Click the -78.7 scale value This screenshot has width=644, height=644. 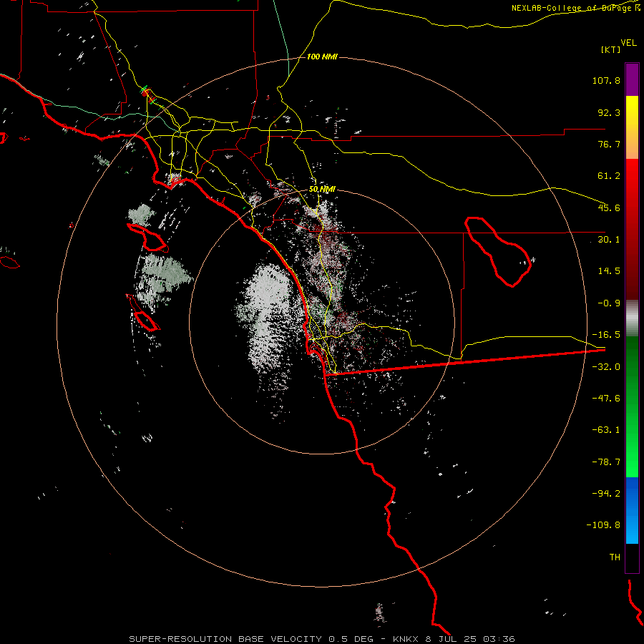tap(606, 462)
